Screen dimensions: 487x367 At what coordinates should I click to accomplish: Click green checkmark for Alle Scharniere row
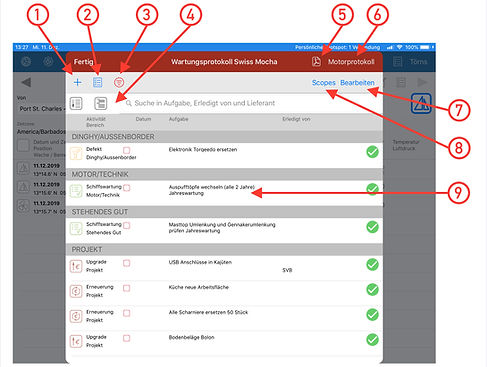[x=372, y=315]
